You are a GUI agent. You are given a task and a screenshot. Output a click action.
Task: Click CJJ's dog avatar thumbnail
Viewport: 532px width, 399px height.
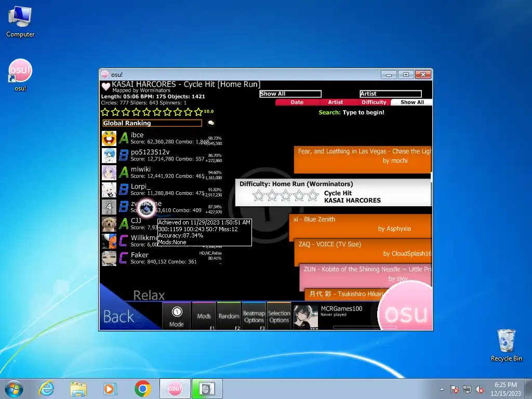click(109, 224)
